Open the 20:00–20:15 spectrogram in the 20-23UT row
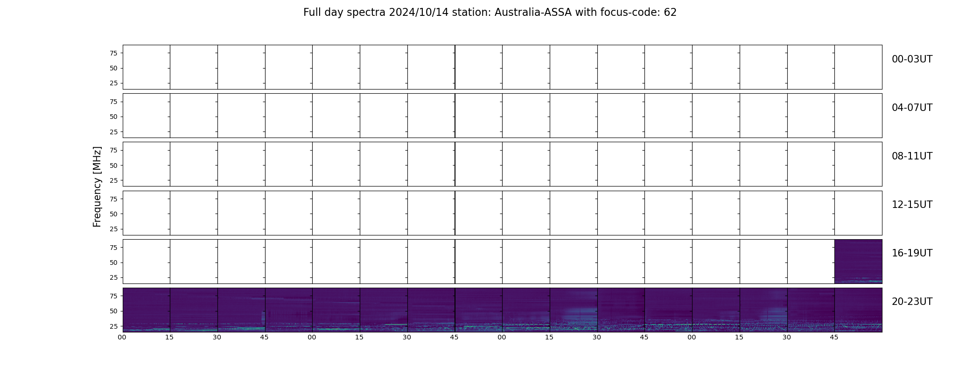Screen dimensions: 980x373 147,310
